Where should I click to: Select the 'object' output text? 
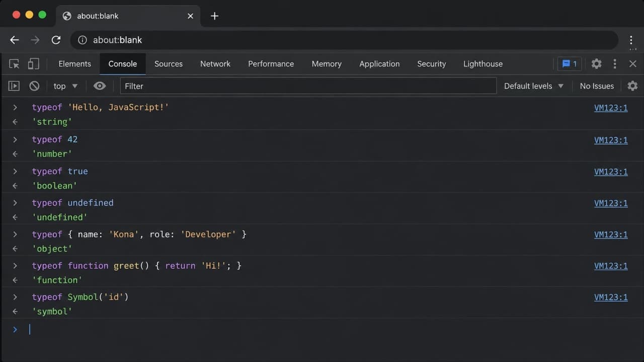click(x=52, y=249)
